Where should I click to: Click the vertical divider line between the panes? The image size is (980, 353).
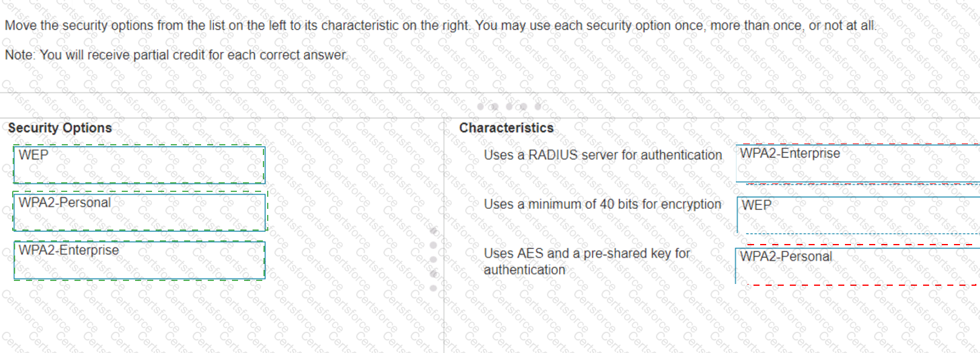(x=444, y=315)
